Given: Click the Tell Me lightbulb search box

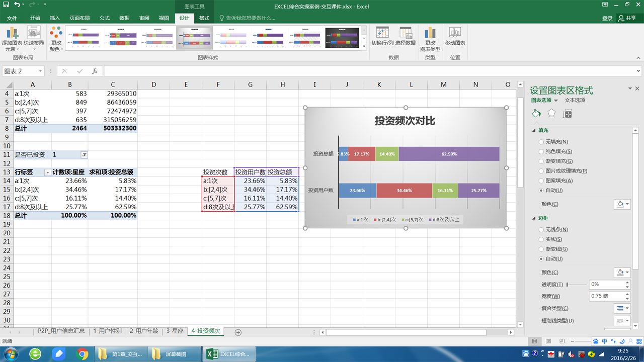Looking at the screenshot, I should [x=248, y=18].
